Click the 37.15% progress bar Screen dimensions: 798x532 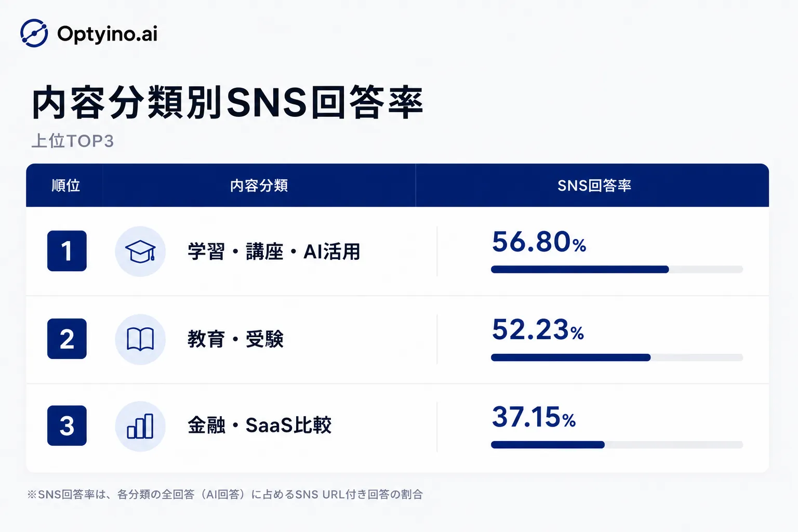(x=617, y=445)
